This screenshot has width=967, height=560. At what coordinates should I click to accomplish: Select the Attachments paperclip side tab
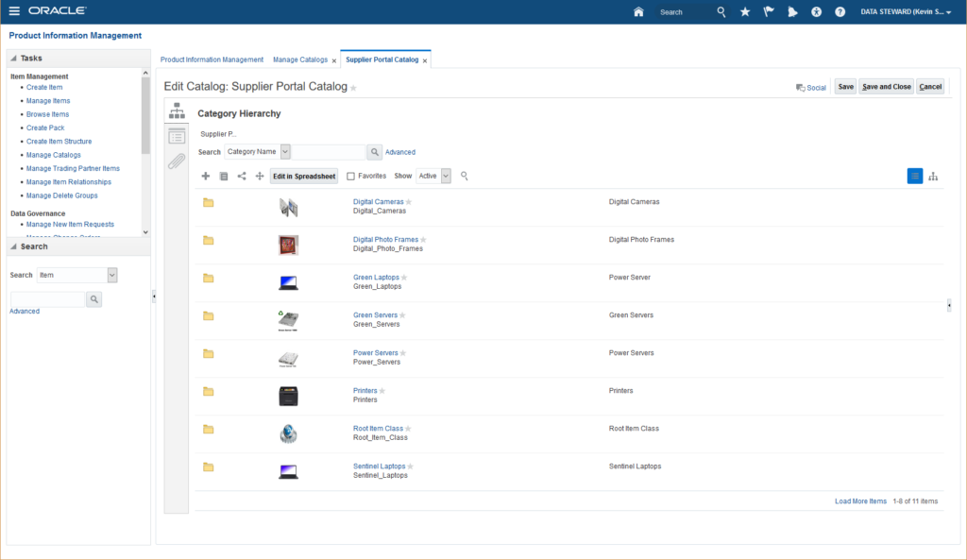(x=177, y=161)
